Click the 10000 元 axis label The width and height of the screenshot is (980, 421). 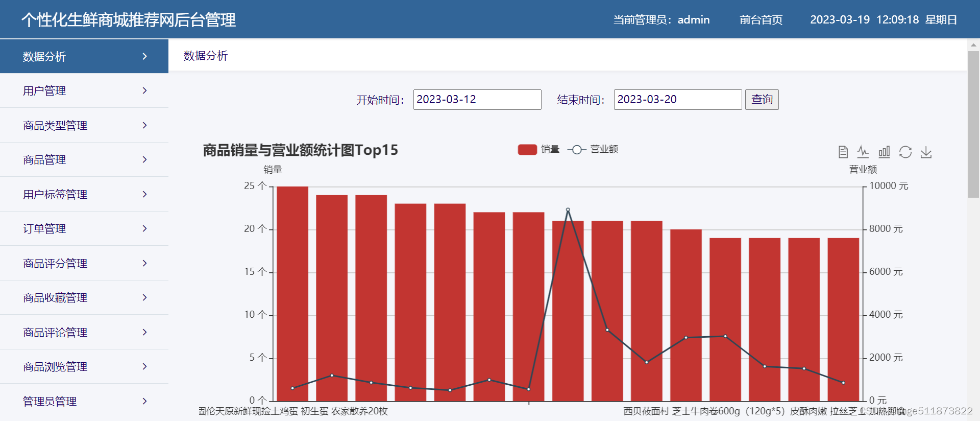(889, 186)
